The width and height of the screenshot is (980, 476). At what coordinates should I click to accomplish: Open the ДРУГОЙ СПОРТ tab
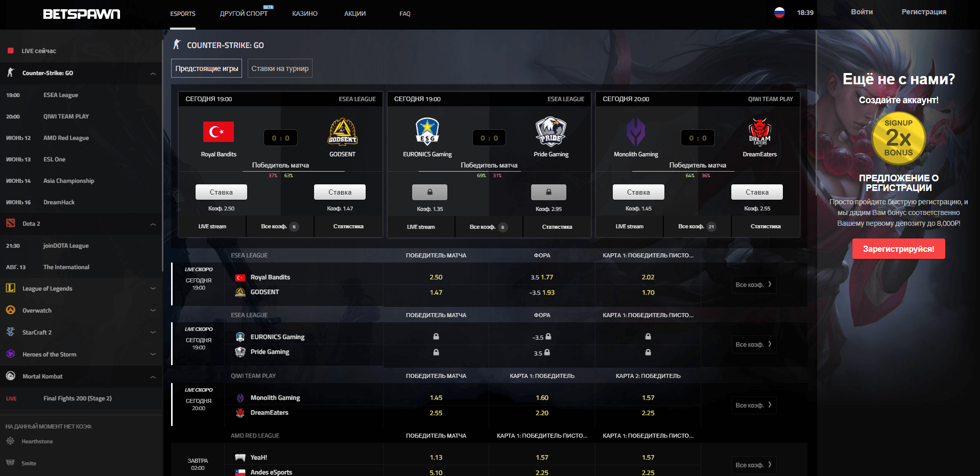click(244, 14)
